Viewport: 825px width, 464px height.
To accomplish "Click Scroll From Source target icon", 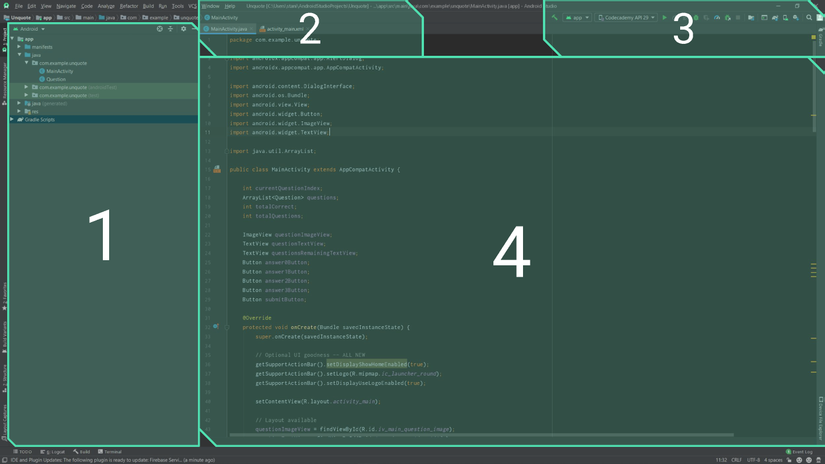I will coord(159,29).
